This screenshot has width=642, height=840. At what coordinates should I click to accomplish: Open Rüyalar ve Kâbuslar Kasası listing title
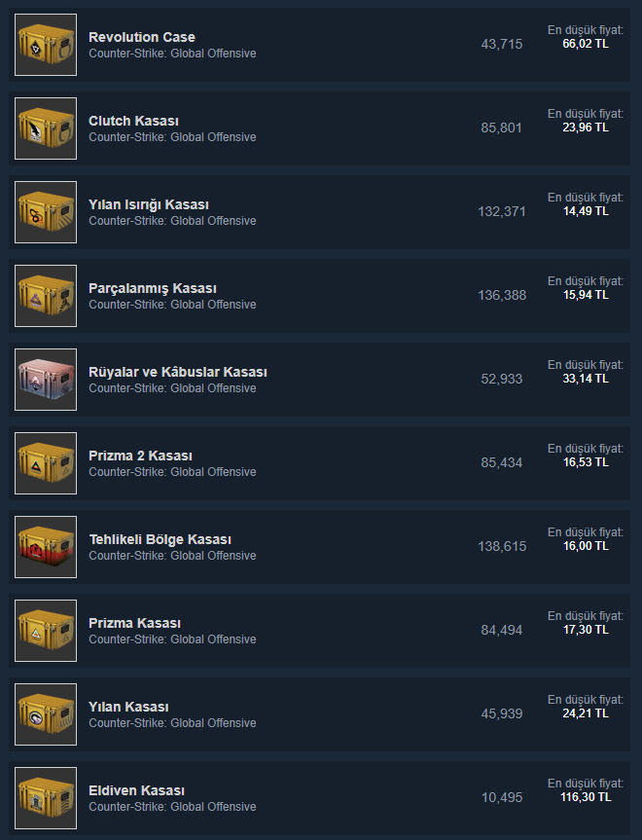pos(178,372)
